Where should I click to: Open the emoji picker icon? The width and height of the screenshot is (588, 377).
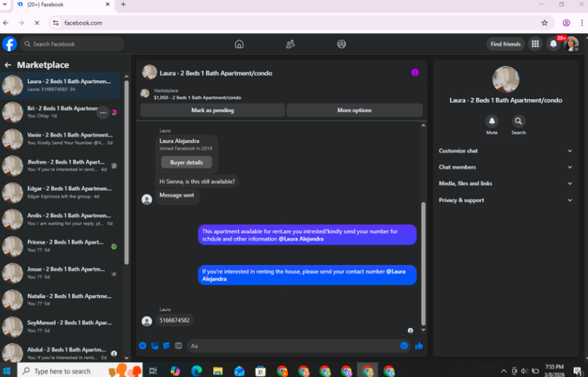[404, 346]
